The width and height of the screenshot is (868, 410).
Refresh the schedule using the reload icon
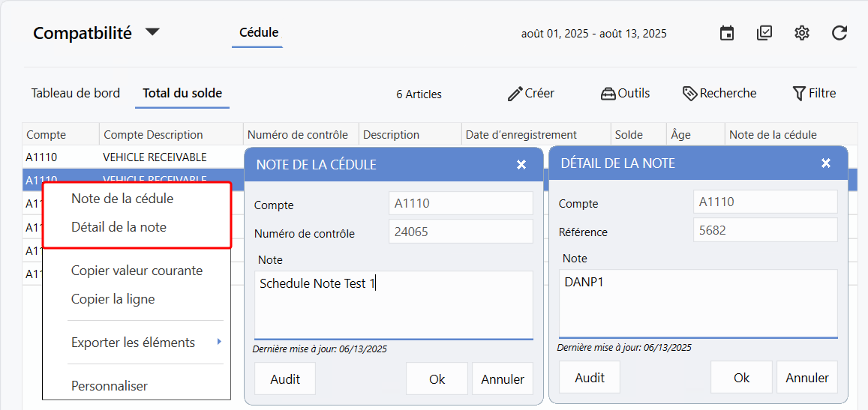(839, 33)
